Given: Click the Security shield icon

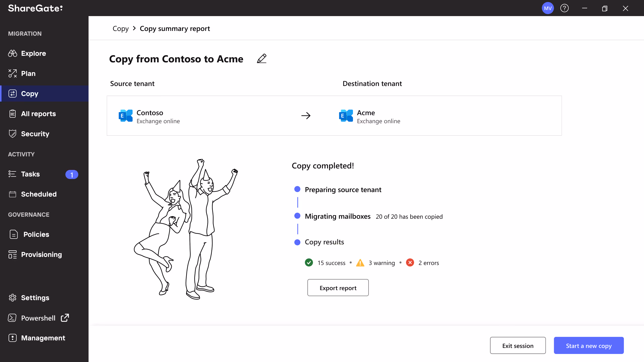Looking at the screenshot, I should [x=12, y=134].
